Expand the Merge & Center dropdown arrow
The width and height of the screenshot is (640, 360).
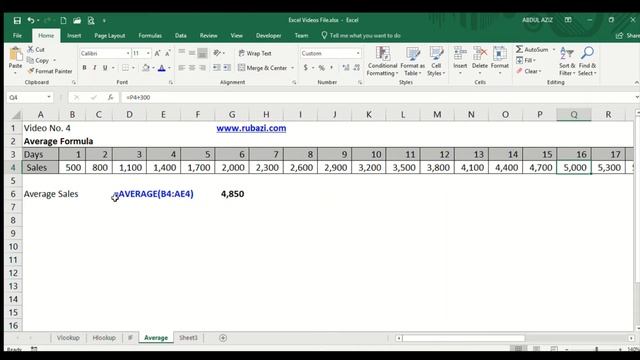coord(293,68)
